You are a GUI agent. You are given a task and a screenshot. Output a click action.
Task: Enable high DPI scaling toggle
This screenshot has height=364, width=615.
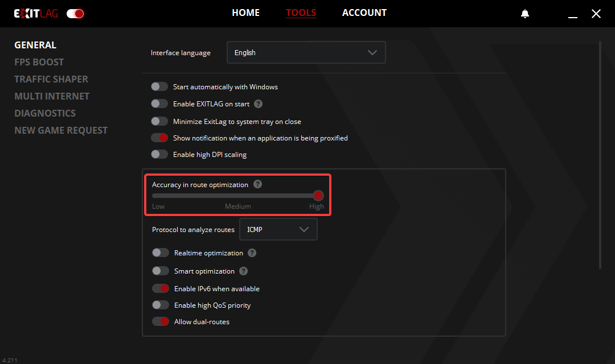pyautogui.click(x=159, y=154)
